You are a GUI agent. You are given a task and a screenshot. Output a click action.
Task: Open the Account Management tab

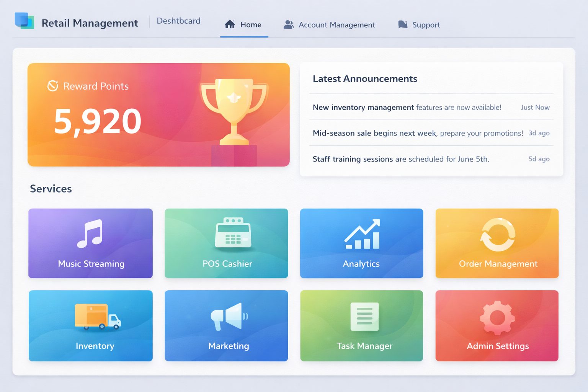pyautogui.click(x=329, y=25)
